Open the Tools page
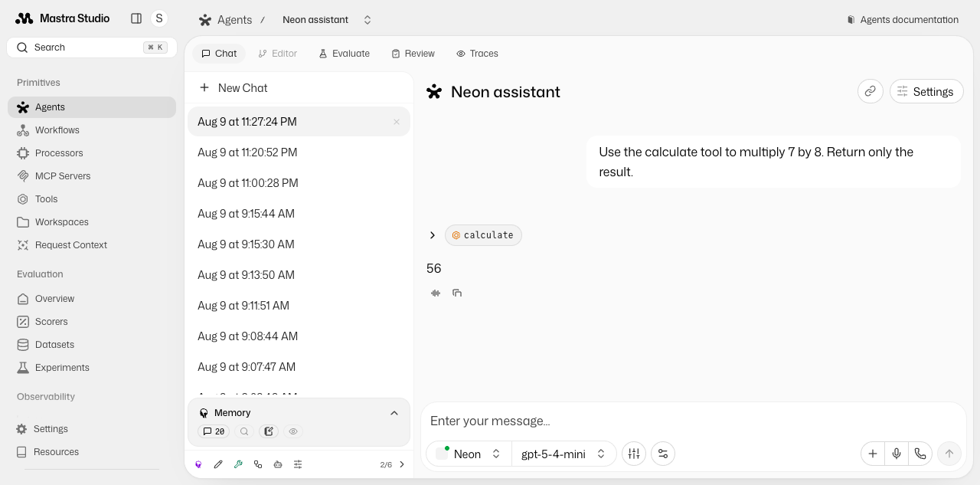The height and width of the screenshot is (485, 980). [92, 199]
